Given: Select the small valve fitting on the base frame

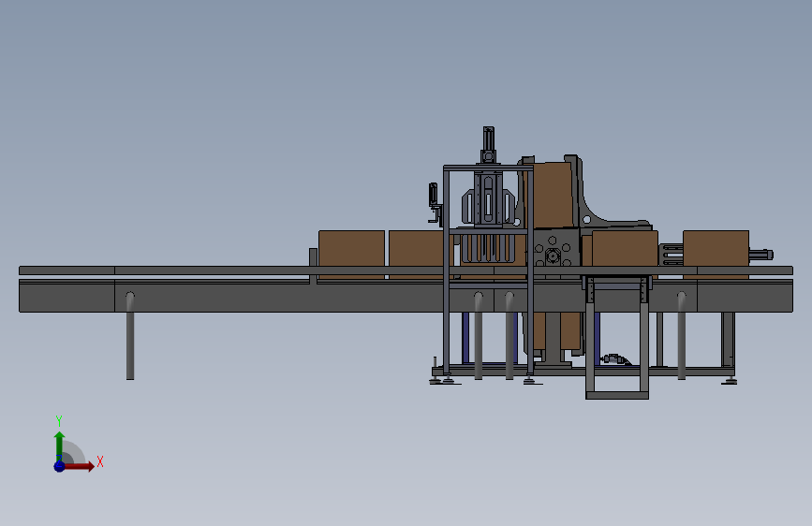Looking at the screenshot, I should (614, 358).
